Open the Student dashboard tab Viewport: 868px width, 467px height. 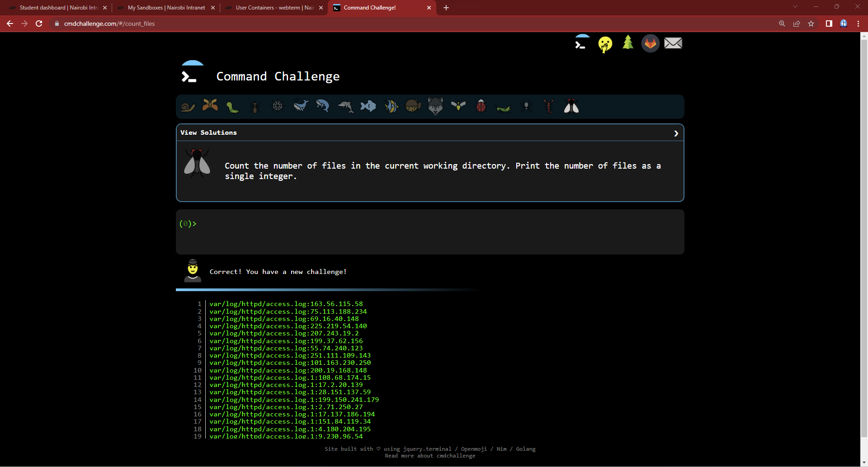(59, 8)
